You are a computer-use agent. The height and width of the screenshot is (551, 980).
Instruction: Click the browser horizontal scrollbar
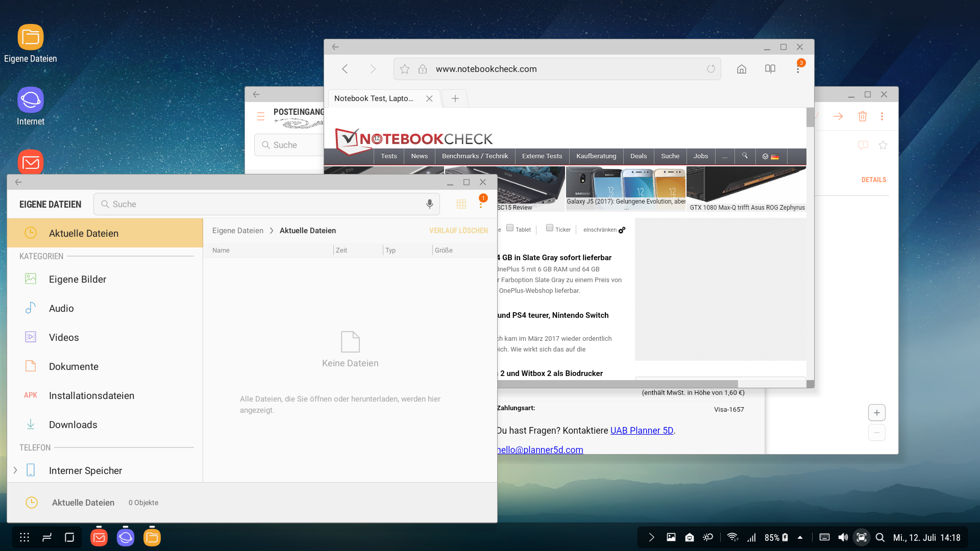pyautogui.click(x=618, y=384)
